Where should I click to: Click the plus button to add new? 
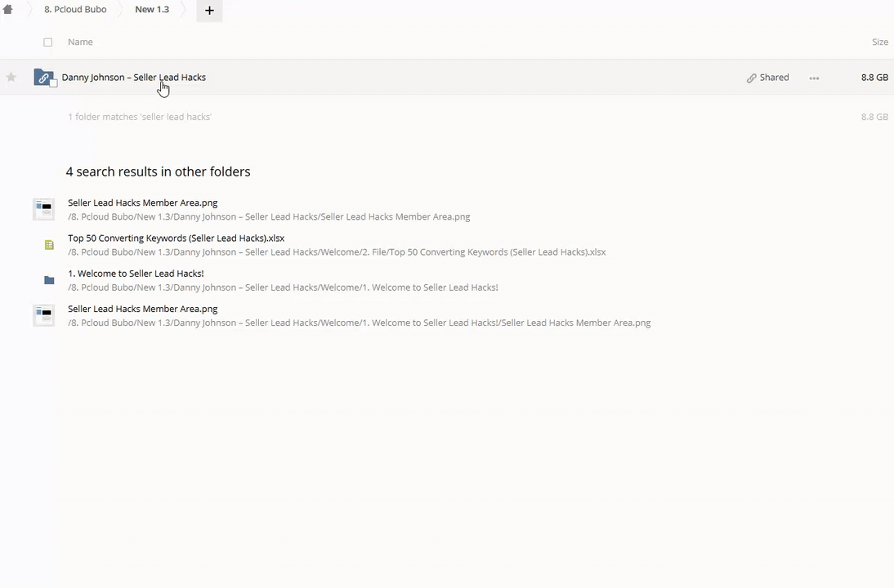point(209,11)
